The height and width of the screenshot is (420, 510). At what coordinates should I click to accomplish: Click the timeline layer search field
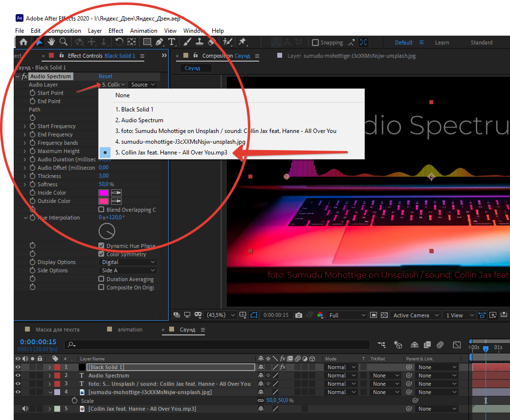pos(217,345)
